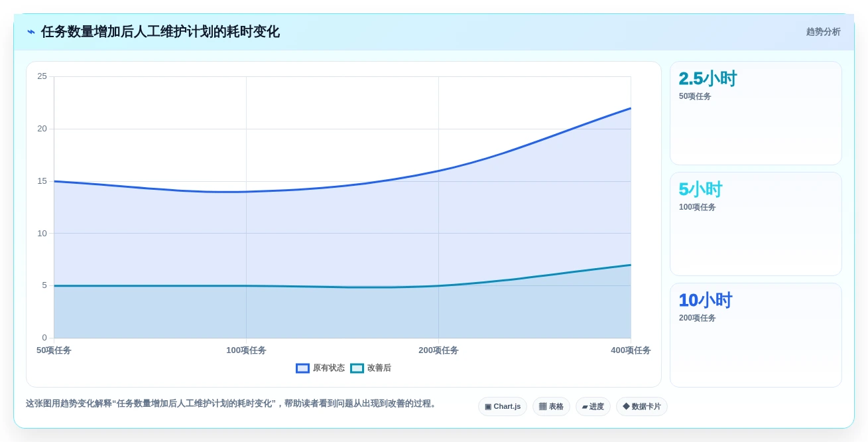The image size is (868, 442).
Task: Click the y-axis value 10
Action: (42, 234)
